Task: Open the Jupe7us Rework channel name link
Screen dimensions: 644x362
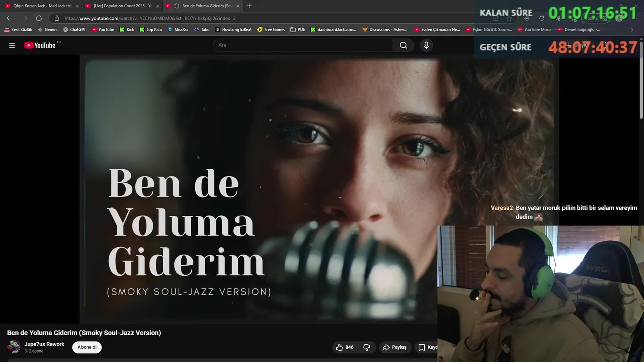Action: pos(45,344)
